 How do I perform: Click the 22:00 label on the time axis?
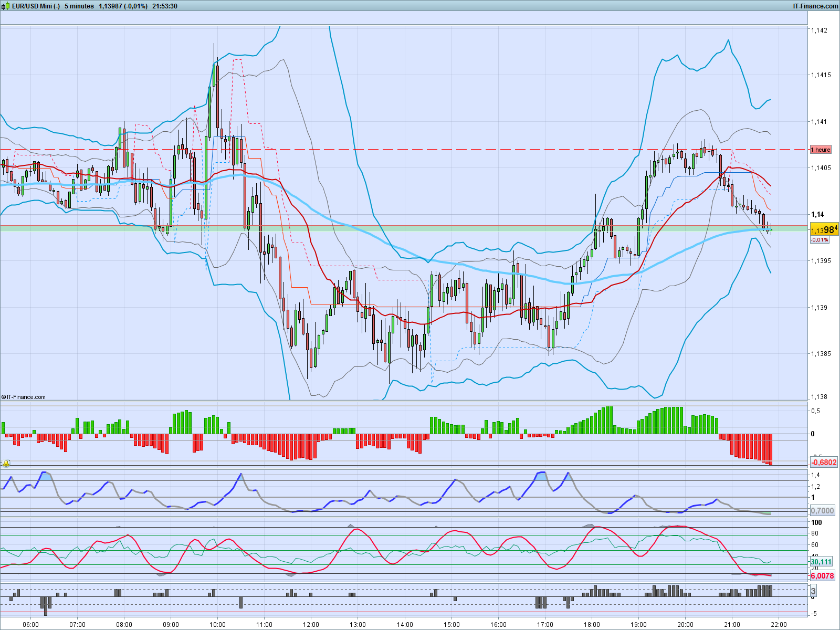pyautogui.click(x=778, y=625)
